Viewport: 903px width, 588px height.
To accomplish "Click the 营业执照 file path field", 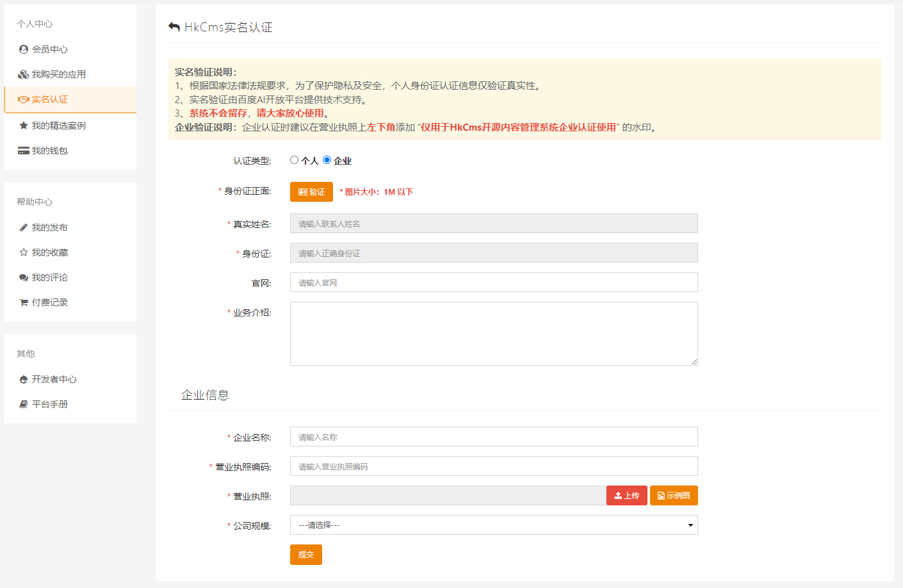I will (x=448, y=496).
